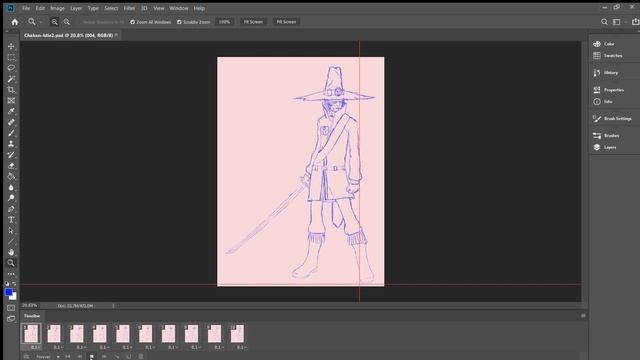
Task: Expand the Properties panel
Action: 609,90
